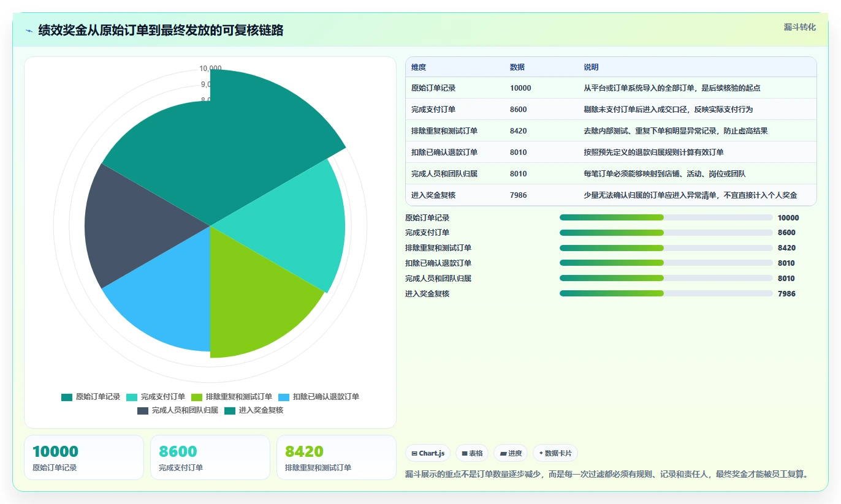Click the 进入奖金复核 progress bar
841x504 pixels.
[666, 294]
